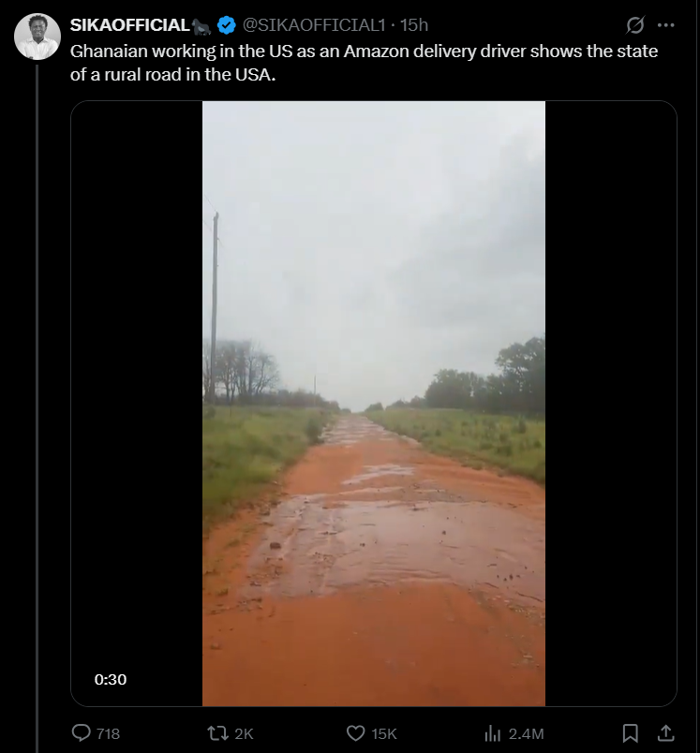700x753 pixels.
Task: Play the rural road video
Action: pos(374,404)
